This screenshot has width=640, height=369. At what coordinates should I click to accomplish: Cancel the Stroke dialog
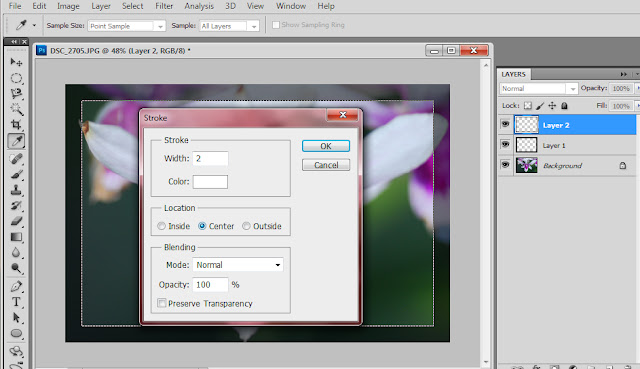coord(326,165)
